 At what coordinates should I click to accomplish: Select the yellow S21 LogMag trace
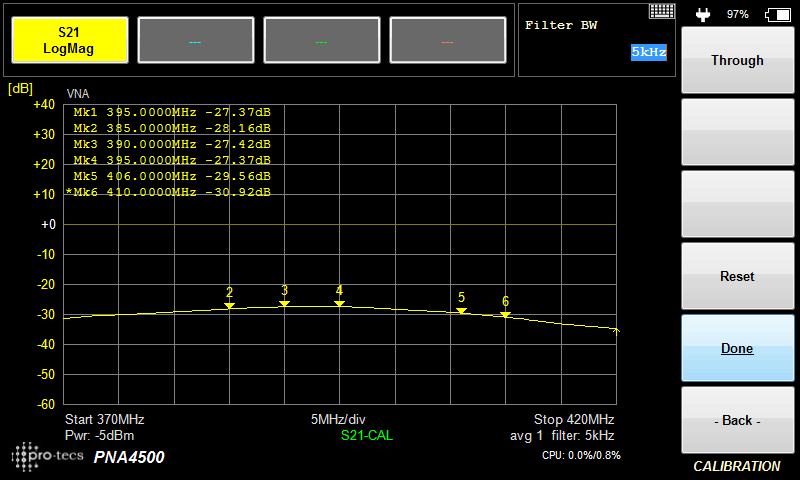click(68, 41)
